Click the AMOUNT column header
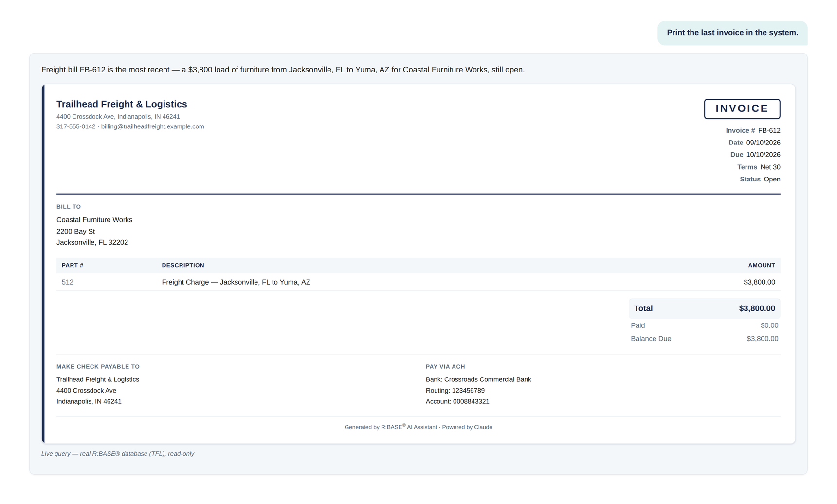The height and width of the screenshot is (504, 837). [x=762, y=265]
